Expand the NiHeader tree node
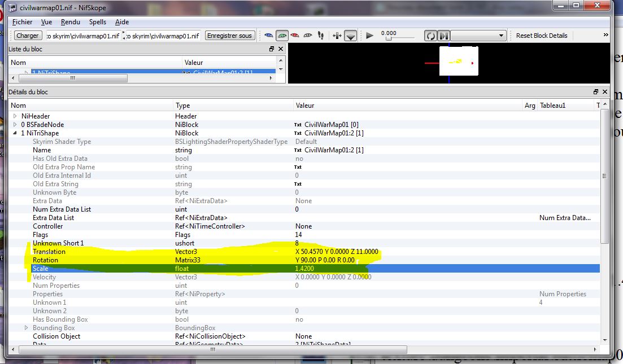 click(x=15, y=116)
